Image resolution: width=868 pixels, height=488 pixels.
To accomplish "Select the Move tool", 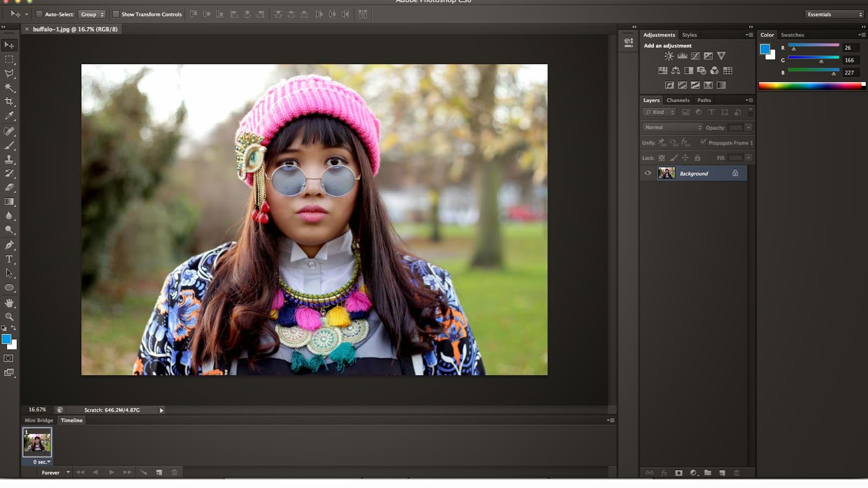I will 9,45.
